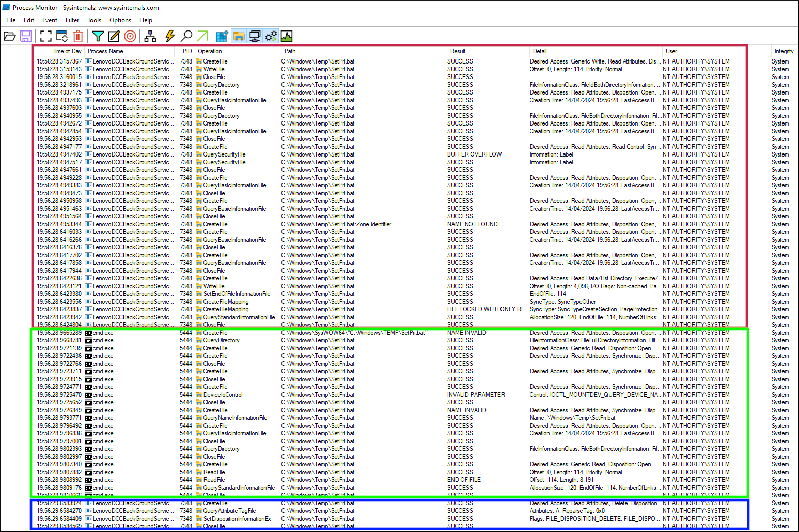Open a saved Procmon log file
Image resolution: width=799 pixels, height=532 pixels.
tap(9, 36)
